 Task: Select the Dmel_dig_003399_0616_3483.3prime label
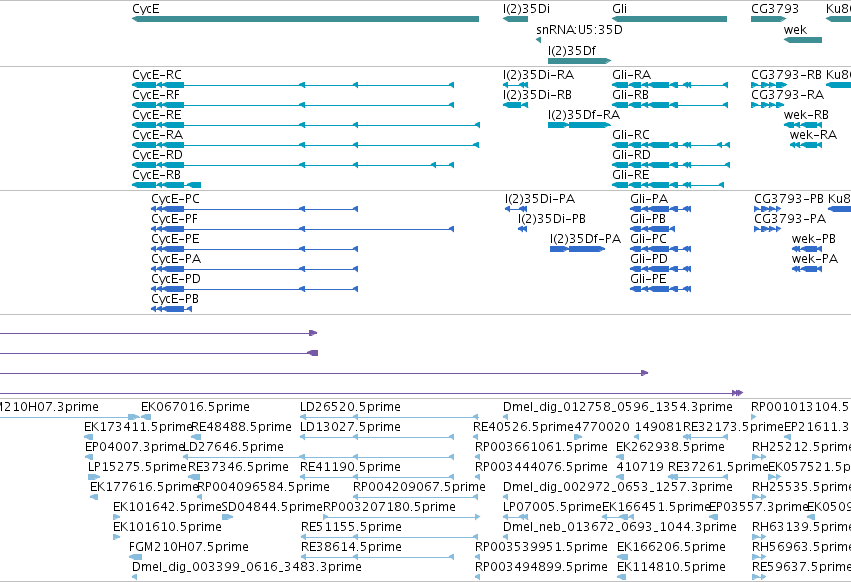(247, 567)
